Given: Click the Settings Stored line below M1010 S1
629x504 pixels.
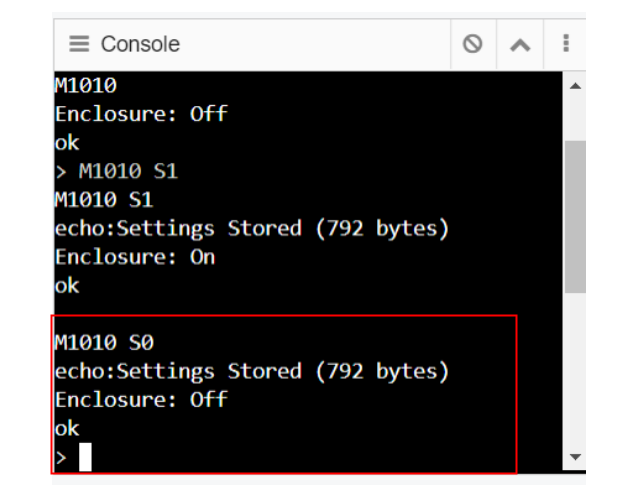Looking at the screenshot, I should tap(252, 229).
